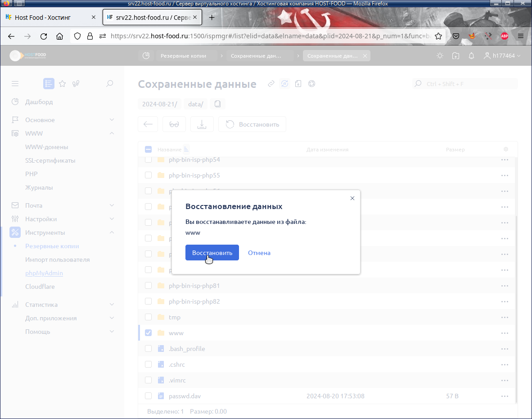Image resolution: width=532 pixels, height=419 pixels.
Task: Close the Восстановление данных dialog with X
Action: click(x=352, y=198)
